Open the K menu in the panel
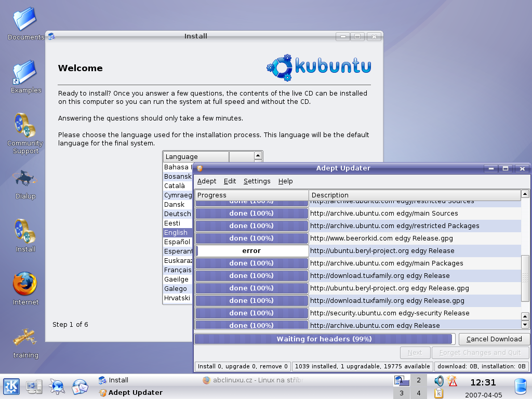The width and height of the screenshot is (532, 399). 11,387
